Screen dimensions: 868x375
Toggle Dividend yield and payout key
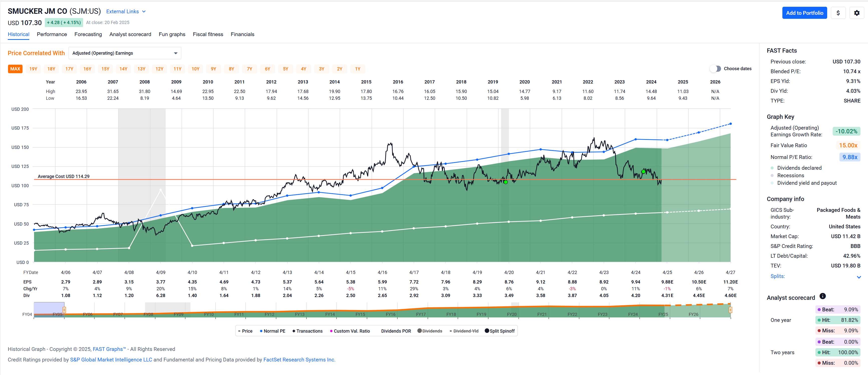coord(804,183)
